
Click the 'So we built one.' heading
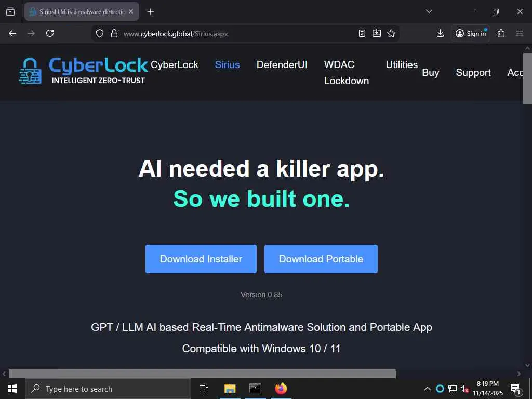point(262,198)
